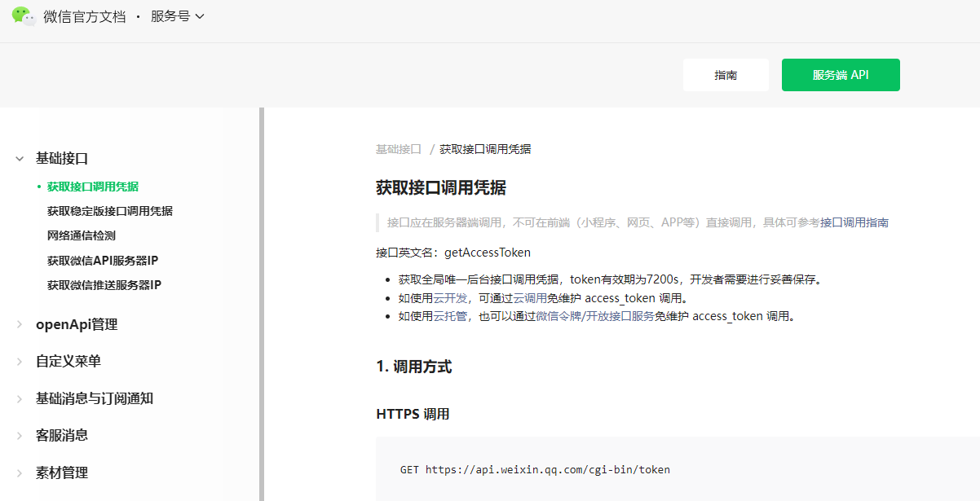Click the HTTPS 调用 subheading
Image resolution: width=980 pixels, height=501 pixels.
(x=413, y=414)
